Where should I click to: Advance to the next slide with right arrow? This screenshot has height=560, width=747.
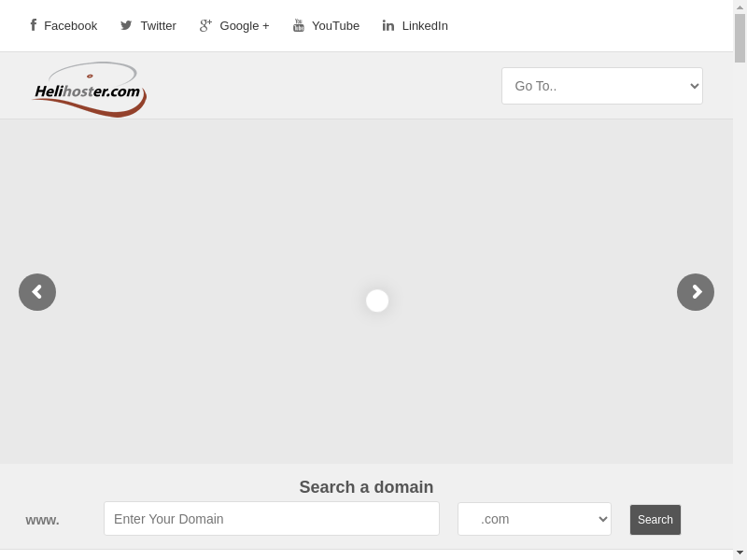(696, 292)
